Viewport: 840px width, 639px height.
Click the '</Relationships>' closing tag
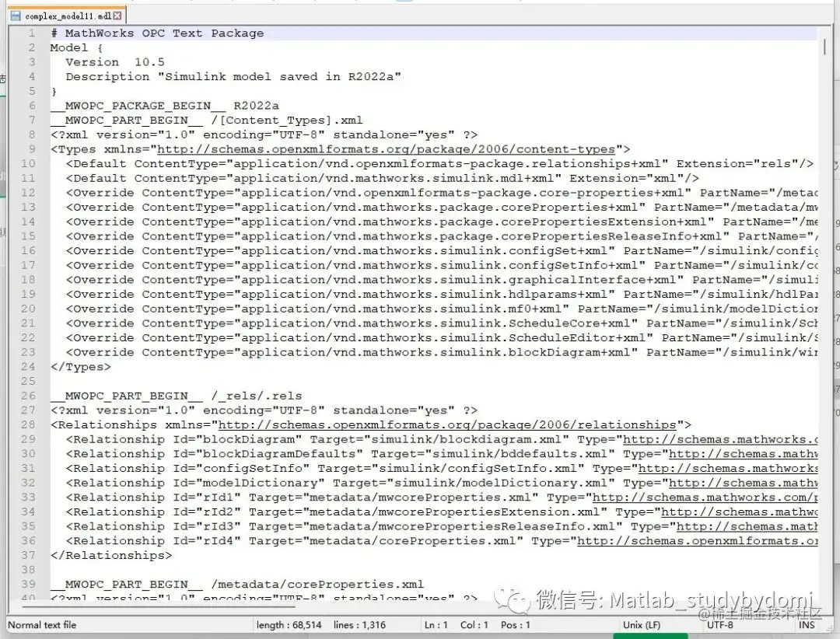coord(111,556)
